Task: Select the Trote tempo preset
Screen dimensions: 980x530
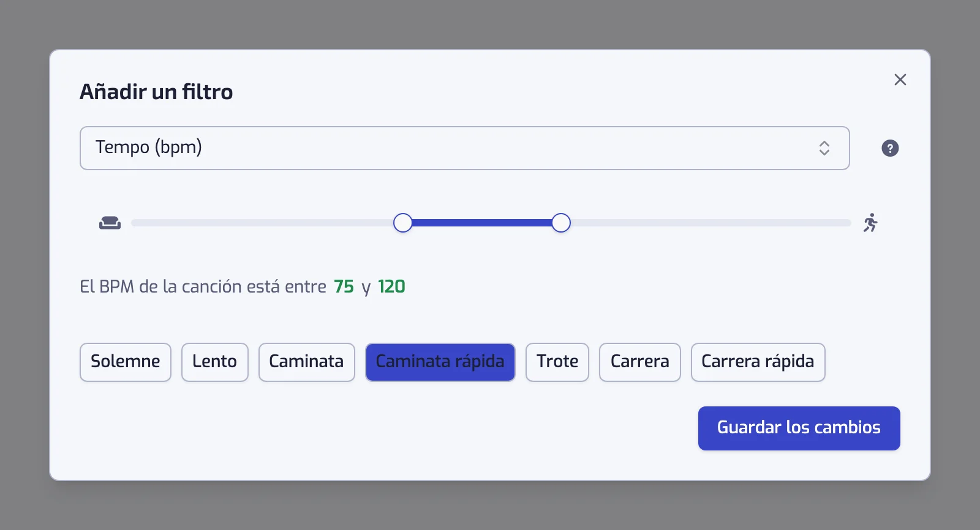Action: tap(557, 362)
